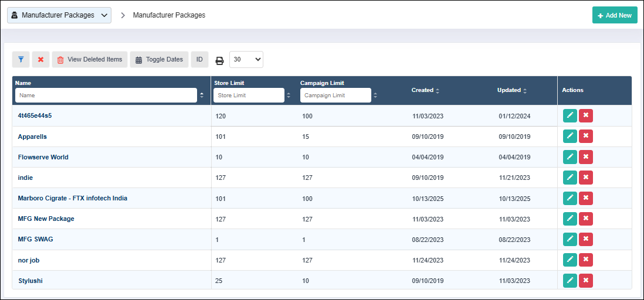Edit the Stylushi package row
This screenshot has height=300, width=644.
pyautogui.click(x=570, y=281)
